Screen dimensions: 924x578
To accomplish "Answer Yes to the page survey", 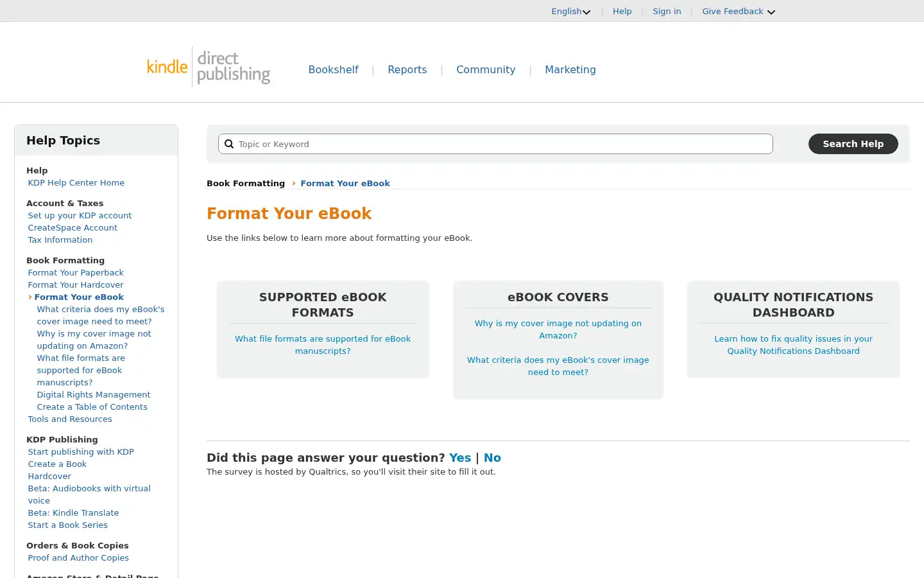I will click(460, 458).
